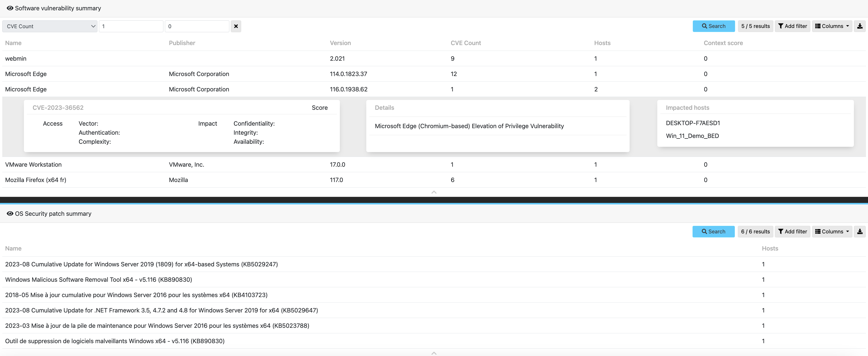The height and width of the screenshot is (356, 868).
Task: Toggle eye icon beside Software vulnerability summary
Action: coord(10,8)
